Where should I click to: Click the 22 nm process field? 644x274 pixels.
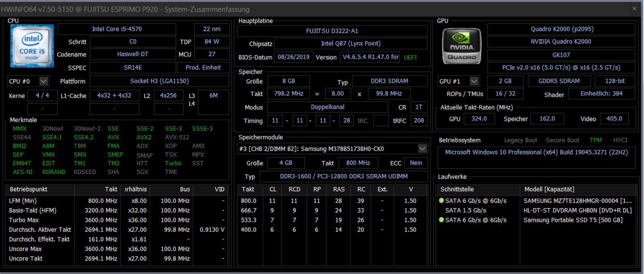[x=212, y=29]
